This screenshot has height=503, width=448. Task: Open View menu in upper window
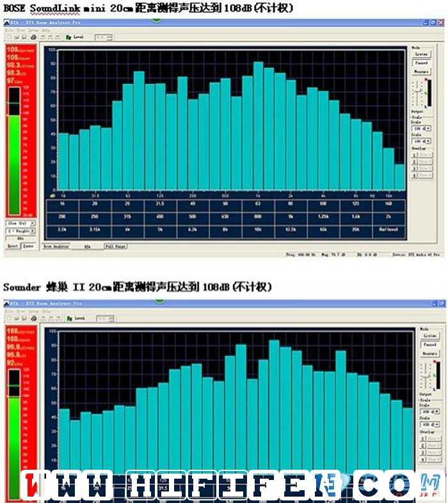click(20, 30)
